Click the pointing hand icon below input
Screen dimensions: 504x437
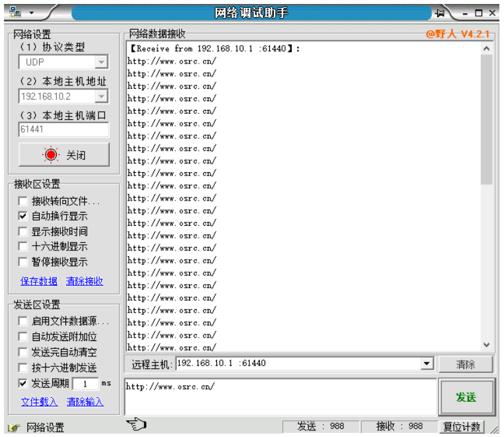(x=136, y=424)
